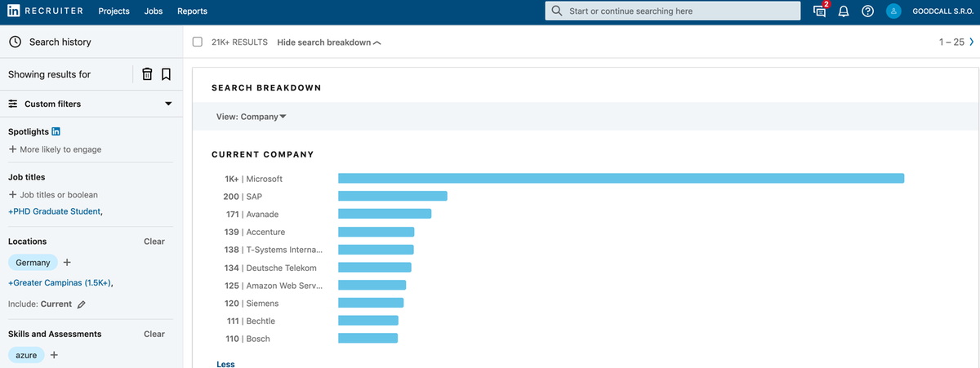Select the Siemens company row label
This screenshot has width=980, height=368.
262,304
